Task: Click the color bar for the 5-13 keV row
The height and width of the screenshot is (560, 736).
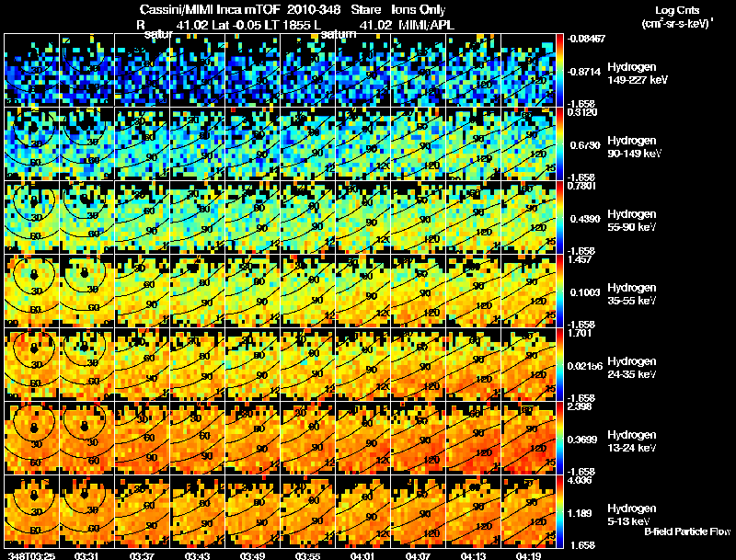Action: tap(559, 511)
